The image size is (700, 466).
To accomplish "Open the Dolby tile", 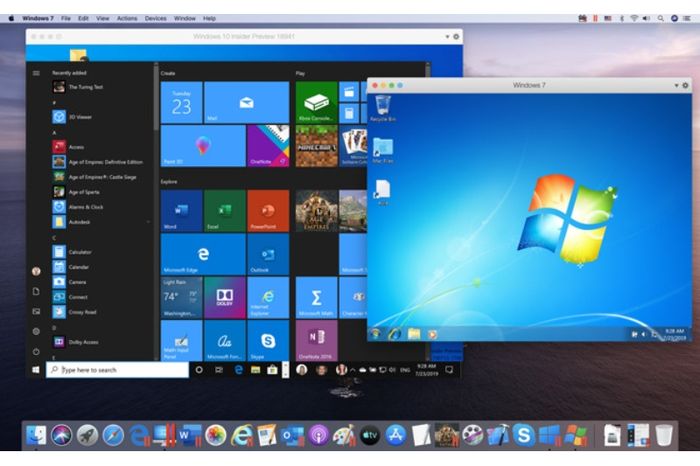I will click(225, 297).
